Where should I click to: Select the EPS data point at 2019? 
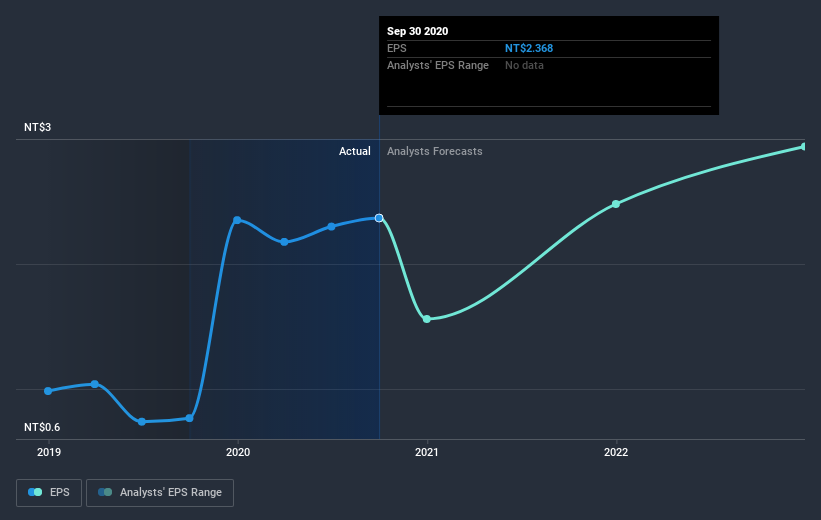click(48, 391)
